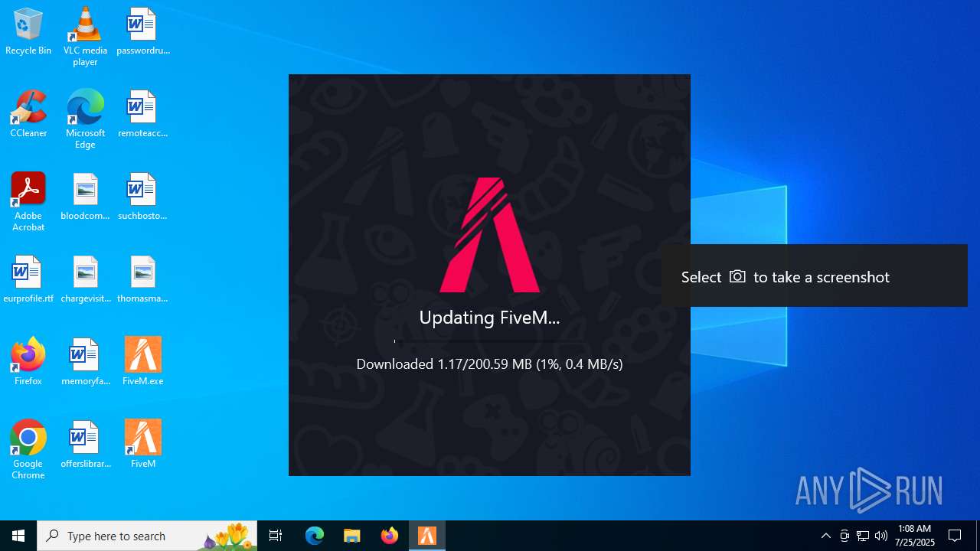Viewport: 980px width, 551px height.
Task: Open the Recycle Bin desktop icon
Action: [28, 31]
